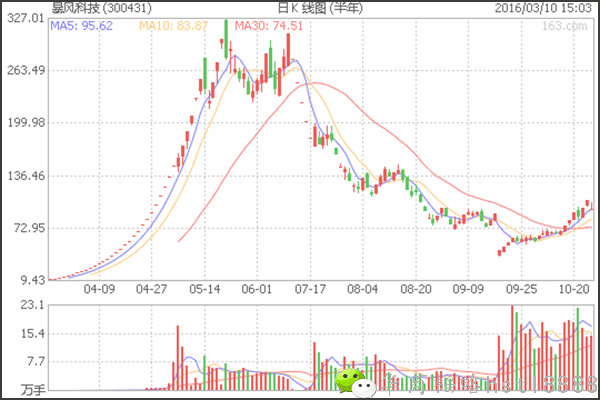Click the 263.49 price axis label
The width and height of the screenshot is (600, 400).
point(26,70)
